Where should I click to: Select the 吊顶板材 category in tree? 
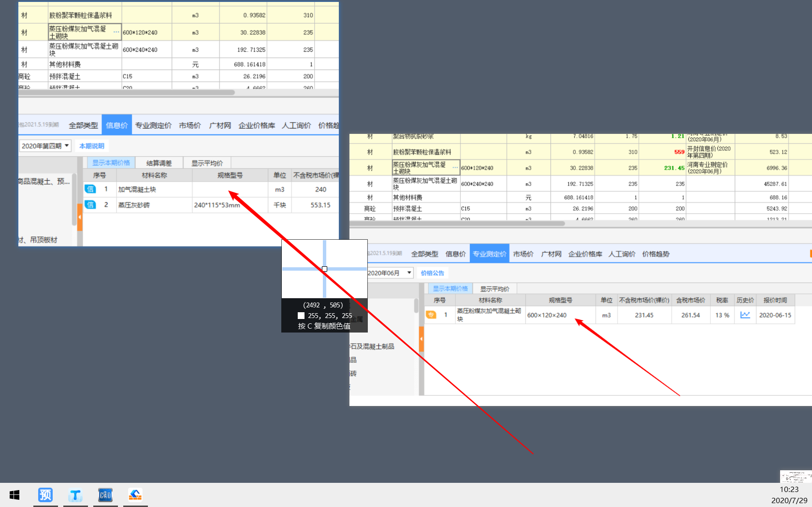(43, 240)
